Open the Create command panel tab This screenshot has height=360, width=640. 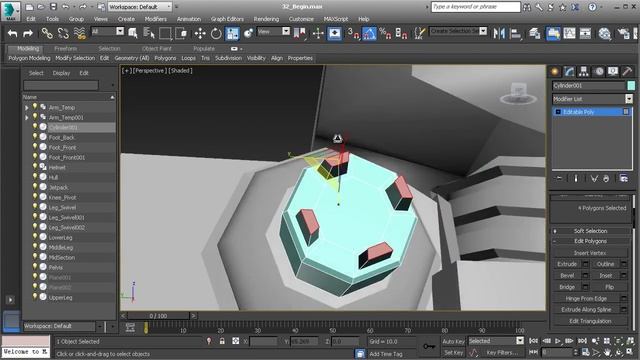pos(555,72)
